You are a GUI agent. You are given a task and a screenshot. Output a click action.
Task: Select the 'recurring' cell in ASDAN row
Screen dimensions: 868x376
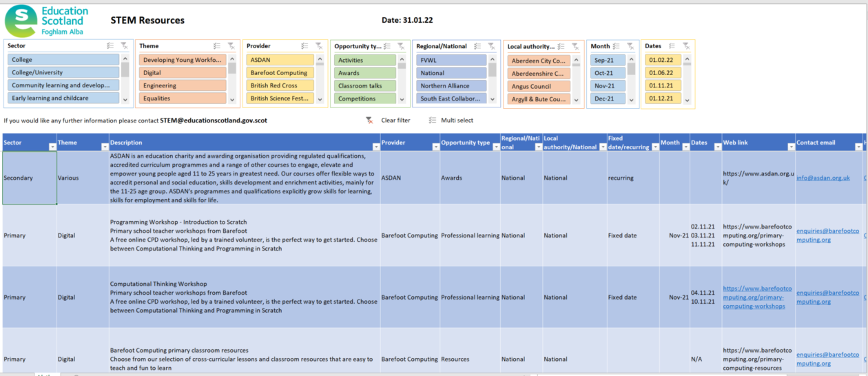(x=633, y=178)
